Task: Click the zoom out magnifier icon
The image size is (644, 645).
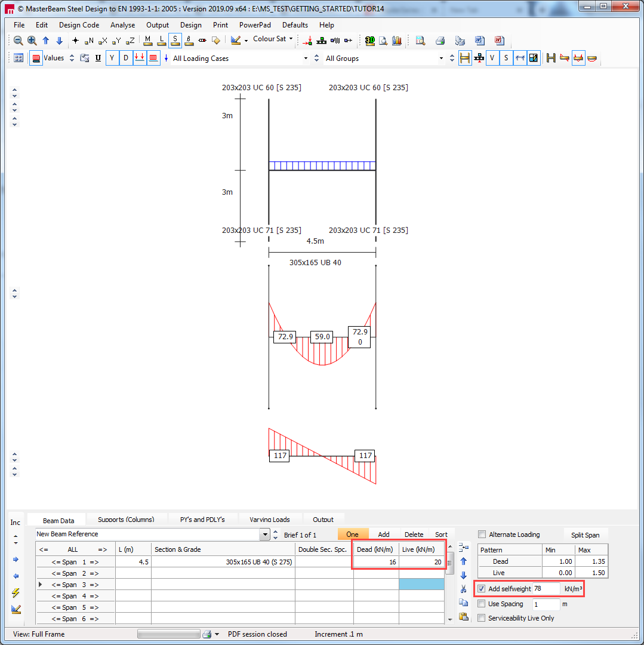Action: pyautogui.click(x=18, y=41)
